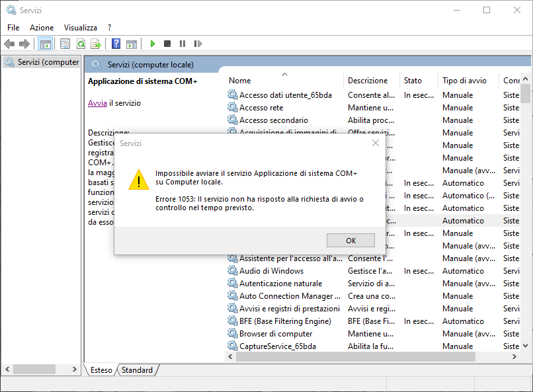Open the Help toolbar icon

point(116,44)
